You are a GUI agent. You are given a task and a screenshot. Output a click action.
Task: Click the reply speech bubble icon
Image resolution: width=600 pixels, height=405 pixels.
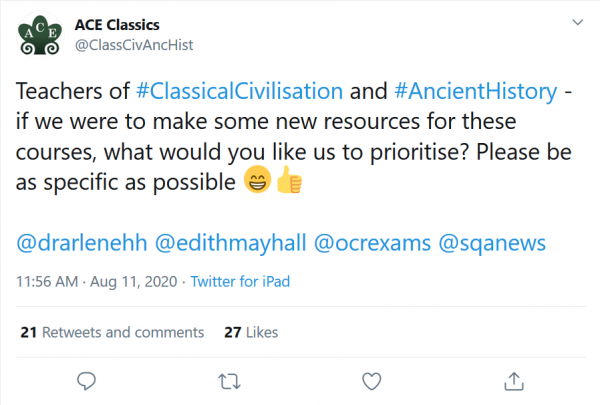coord(86,381)
